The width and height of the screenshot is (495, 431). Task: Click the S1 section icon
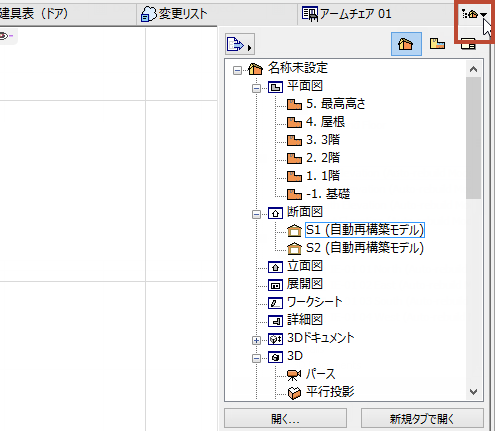[x=294, y=231]
